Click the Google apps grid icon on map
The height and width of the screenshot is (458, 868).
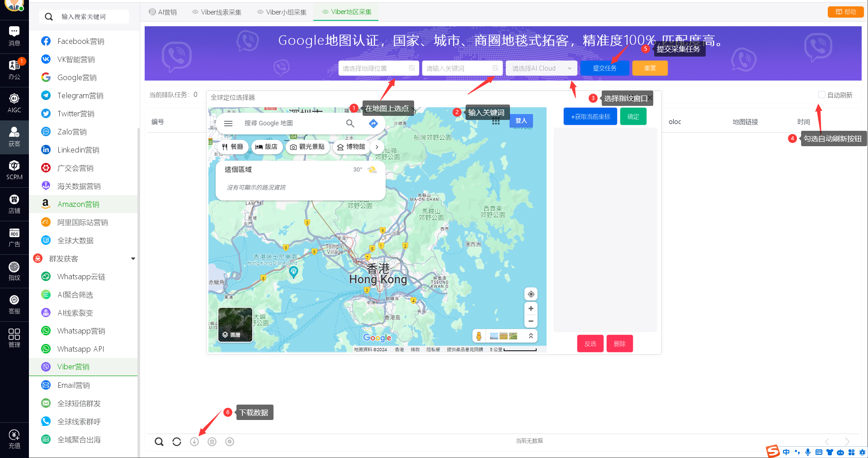(x=496, y=121)
